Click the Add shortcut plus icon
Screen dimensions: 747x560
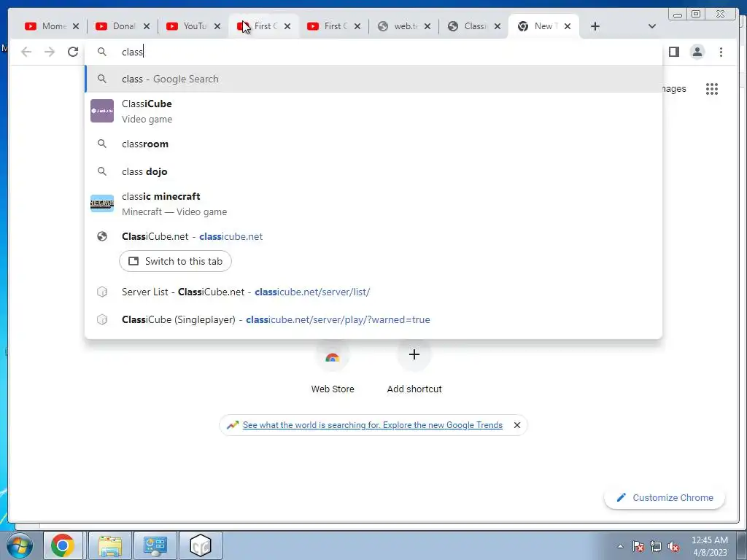[x=414, y=354]
